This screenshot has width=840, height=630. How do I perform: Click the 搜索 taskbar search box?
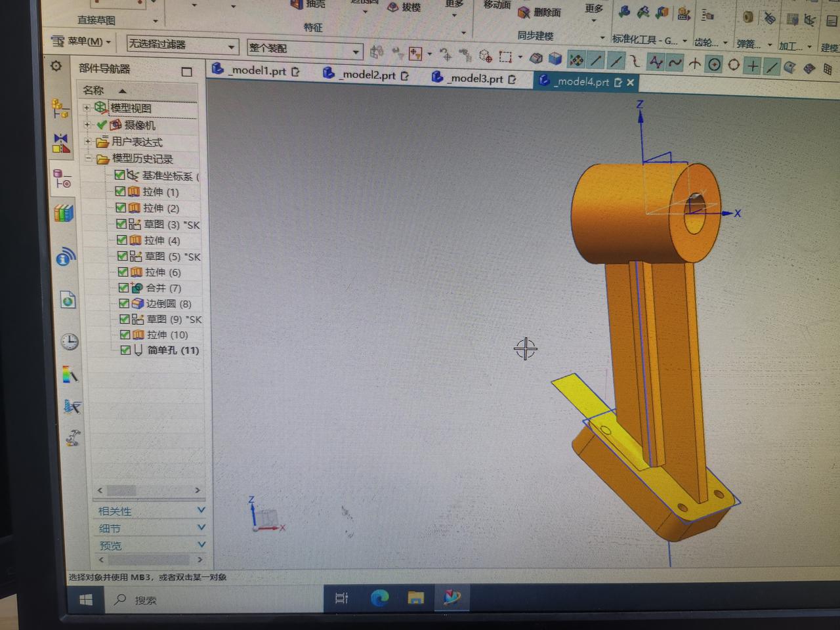pyautogui.click(x=214, y=600)
